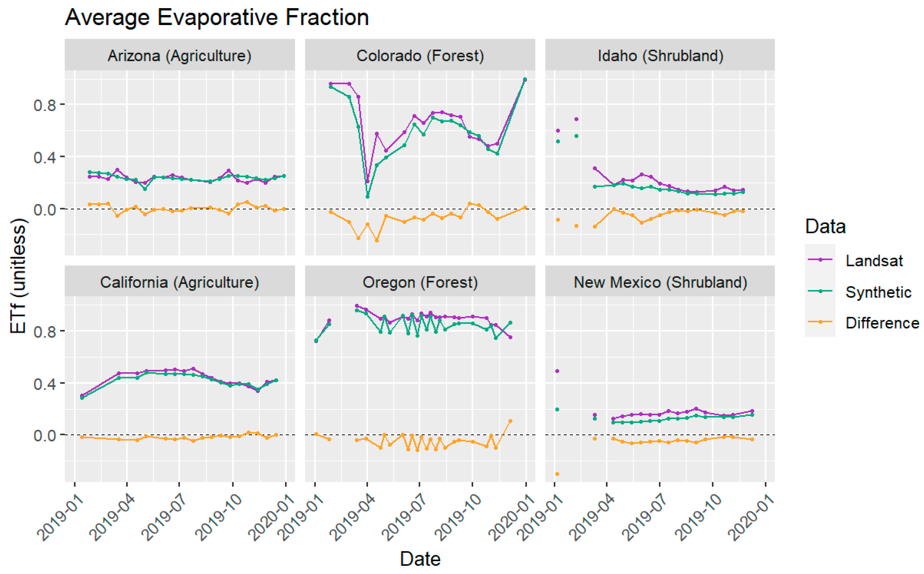Click the ETf (unitless) y-axis title

18,276
